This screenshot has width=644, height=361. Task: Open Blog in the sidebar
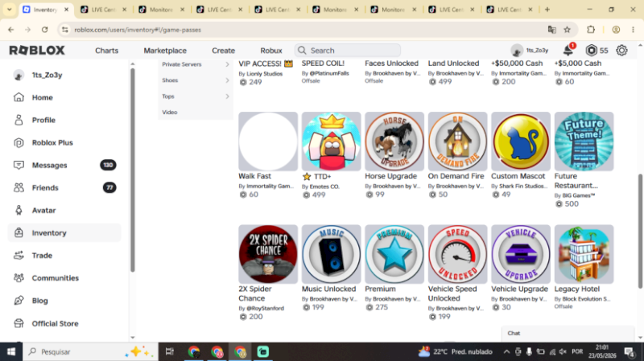[x=39, y=301]
